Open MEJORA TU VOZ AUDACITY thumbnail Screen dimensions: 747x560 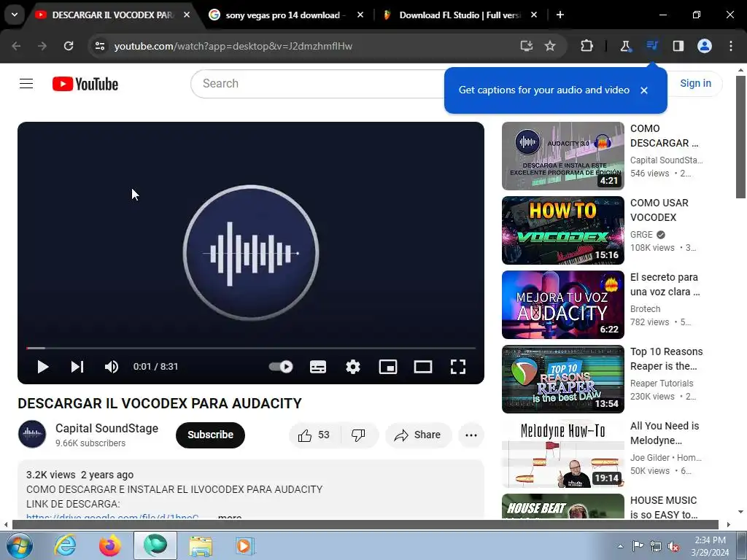click(x=562, y=304)
